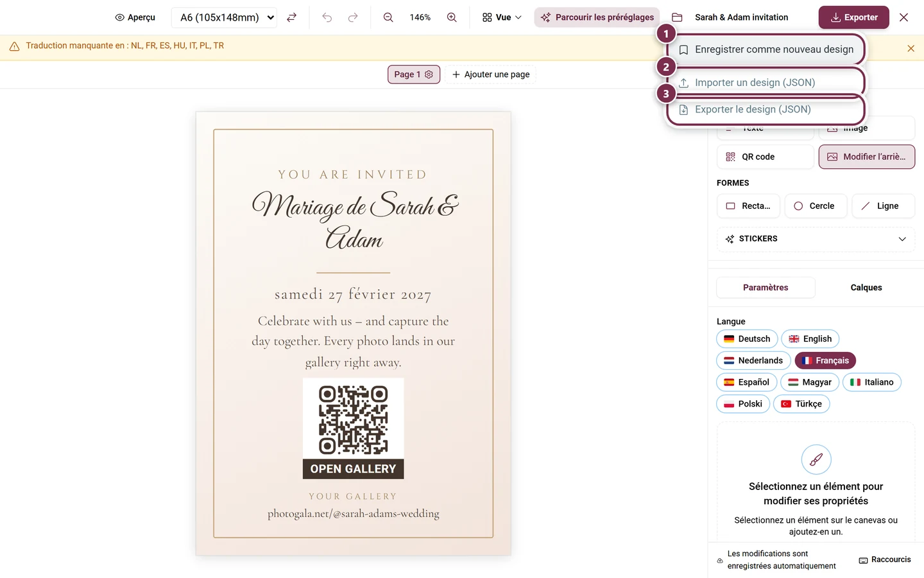Open the Aperçu preview
This screenshot has height=578, width=924.
135,17
